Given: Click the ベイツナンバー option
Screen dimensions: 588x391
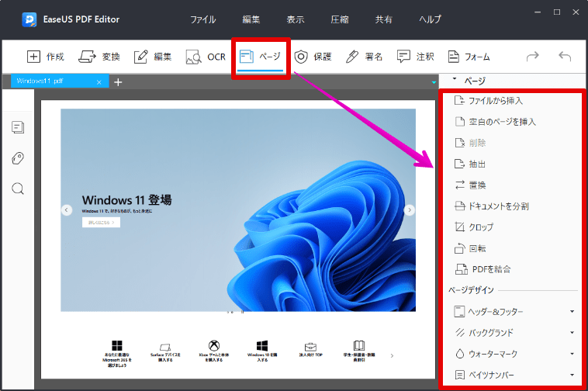Looking at the screenshot, I should 484,375.
